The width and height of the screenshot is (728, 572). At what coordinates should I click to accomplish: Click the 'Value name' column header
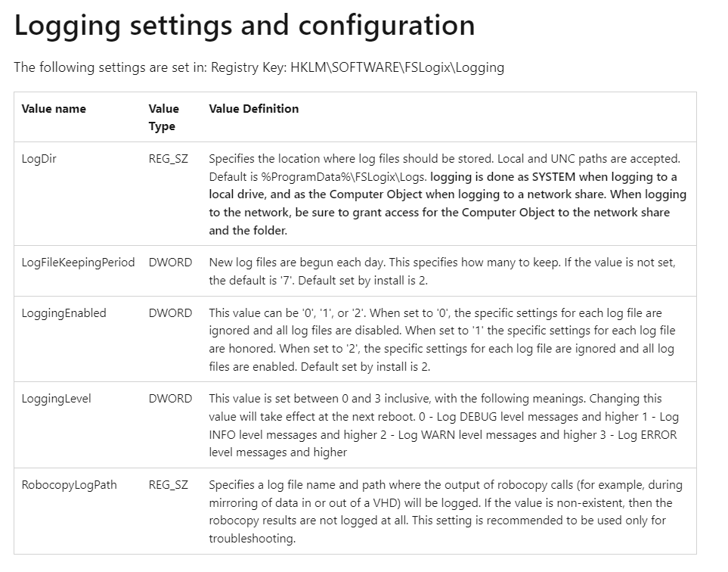pos(54,109)
